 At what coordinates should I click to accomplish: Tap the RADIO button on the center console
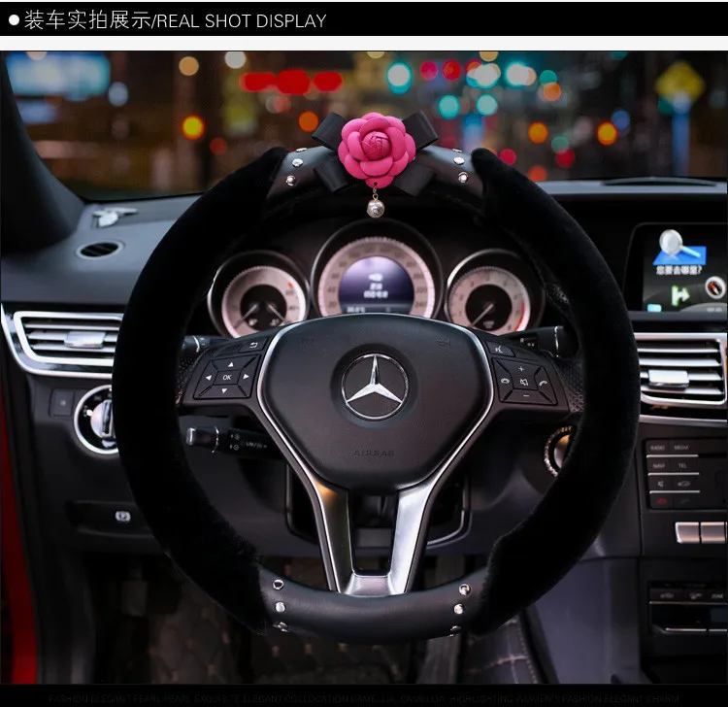click(x=657, y=448)
